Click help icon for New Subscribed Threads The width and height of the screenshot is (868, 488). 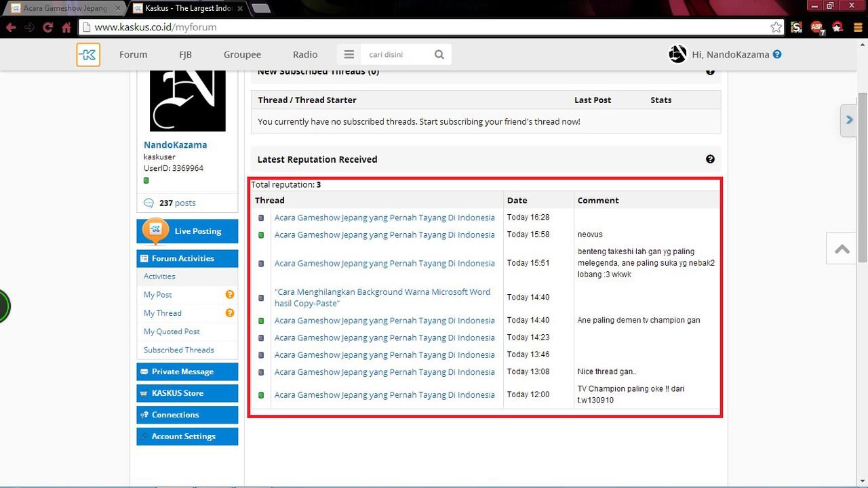710,71
